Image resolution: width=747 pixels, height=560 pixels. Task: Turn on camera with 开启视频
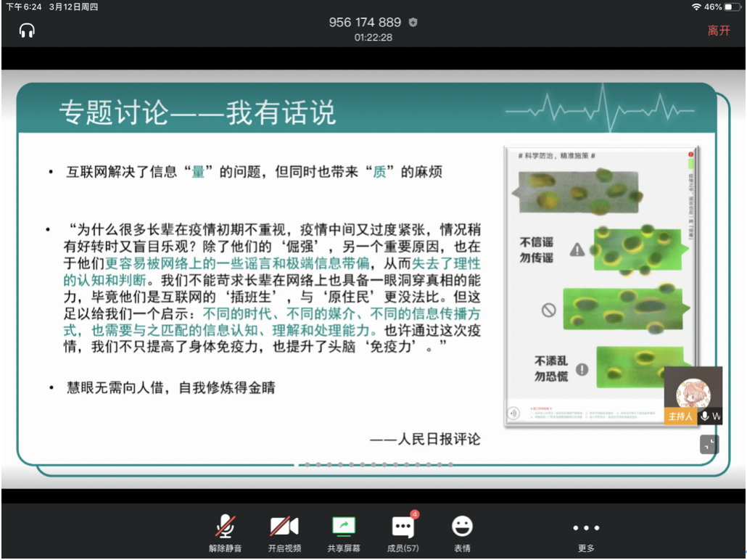click(x=284, y=533)
